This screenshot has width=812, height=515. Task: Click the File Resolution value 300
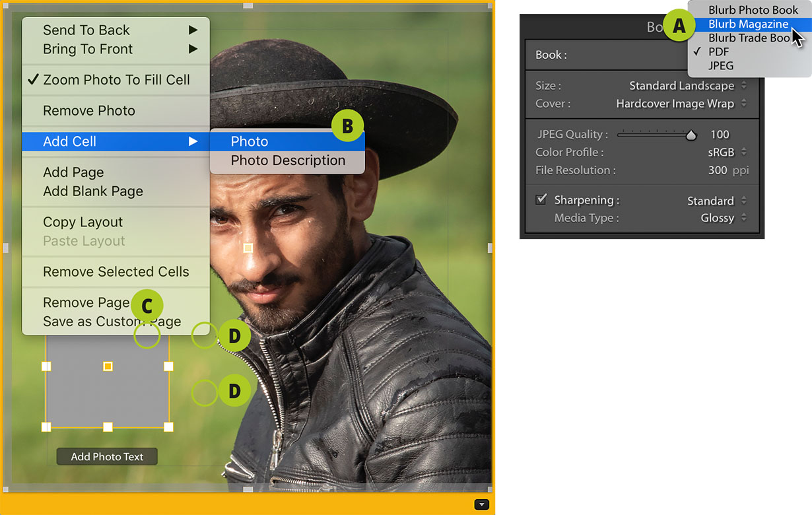pyautogui.click(x=718, y=170)
